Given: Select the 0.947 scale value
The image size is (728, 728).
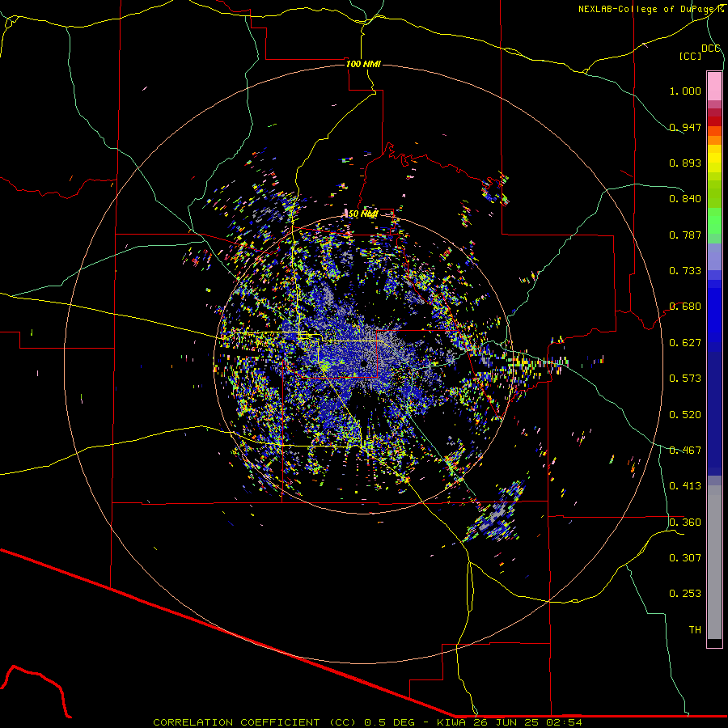Looking at the screenshot, I should pos(685,127).
